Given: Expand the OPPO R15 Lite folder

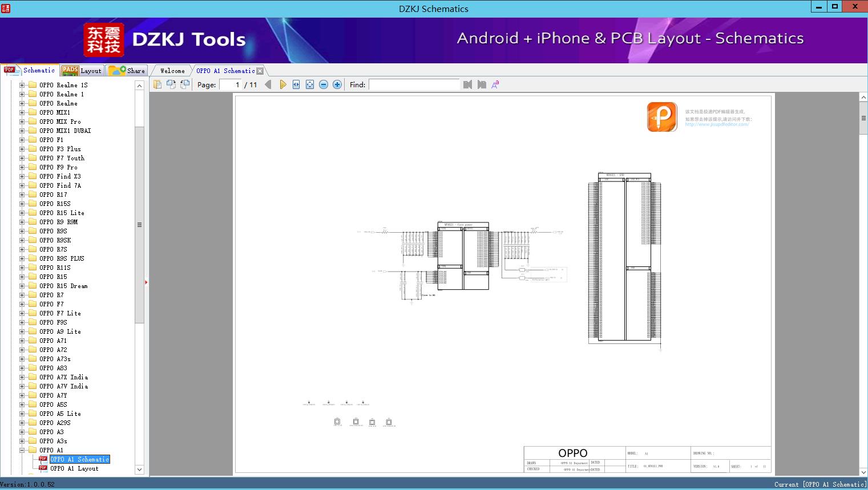Looking at the screenshot, I should pyautogui.click(x=22, y=213).
